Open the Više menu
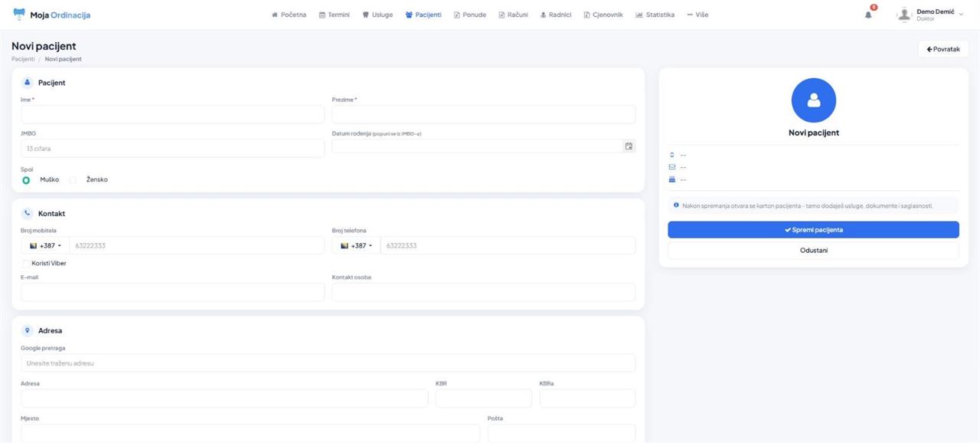980x443 pixels. pos(697,15)
